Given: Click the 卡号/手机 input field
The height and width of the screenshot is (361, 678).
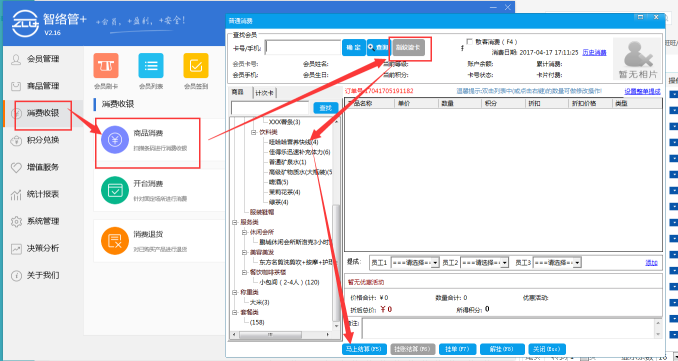Looking at the screenshot, I should tap(303, 48).
